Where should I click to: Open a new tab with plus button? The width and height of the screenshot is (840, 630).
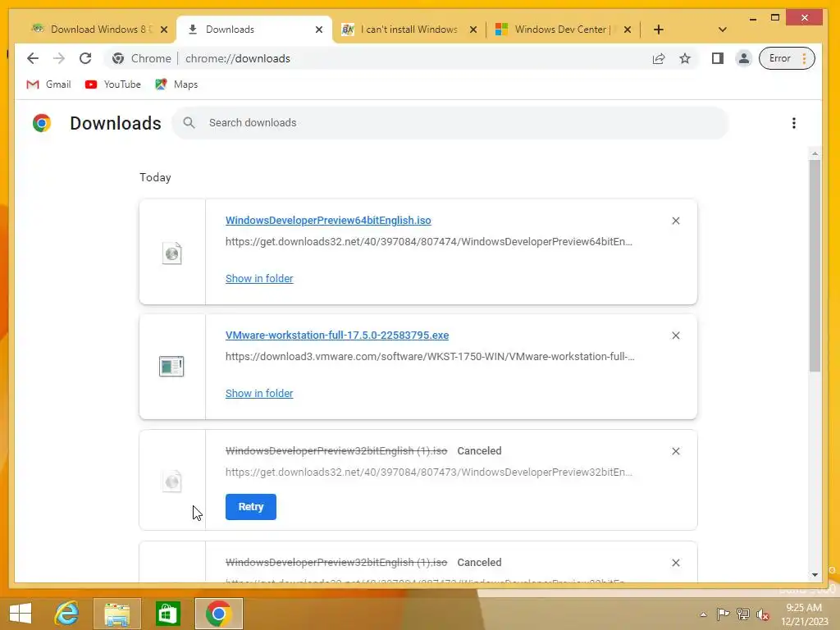tap(659, 30)
